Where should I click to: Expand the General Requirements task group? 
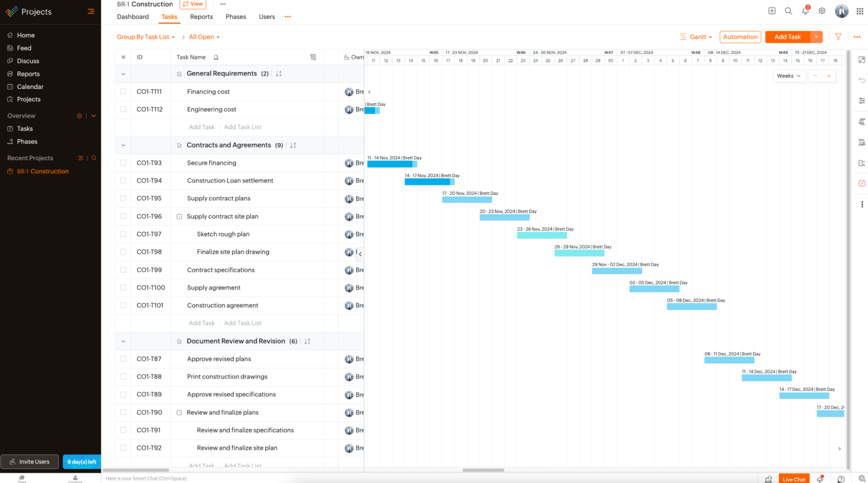click(123, 72)
